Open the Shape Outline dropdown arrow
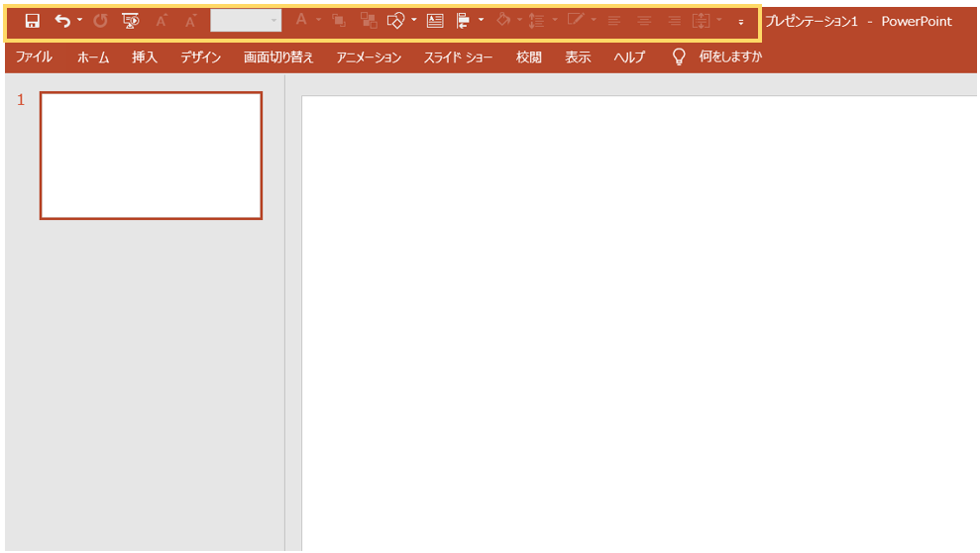The width and height of the screenshot is (980, 553). (594, 21)
